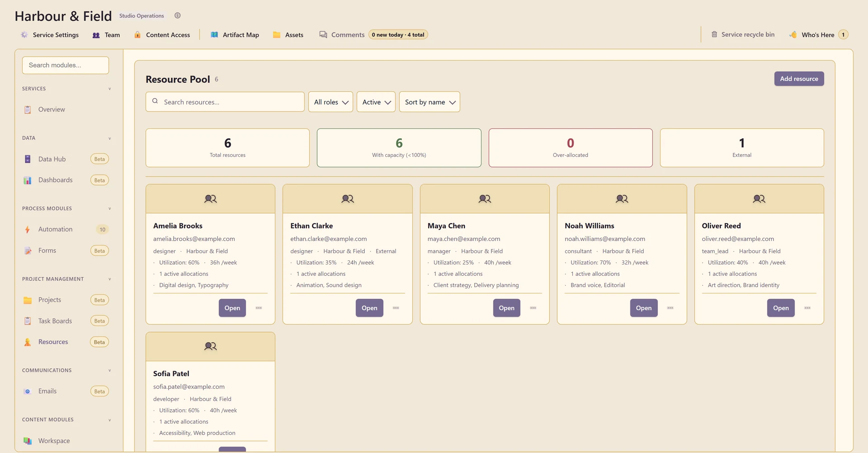Open Maya Chen's resource card
Viewport: 868px width, 453px height.
506,308
